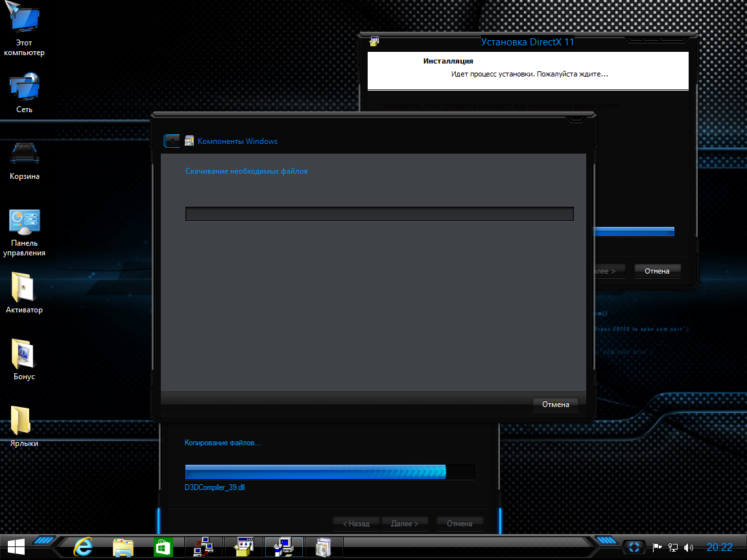Open the Активатор folder
The height and width of the screenshot is (560, 747).
pyautogui.click(x=24, y=292)
